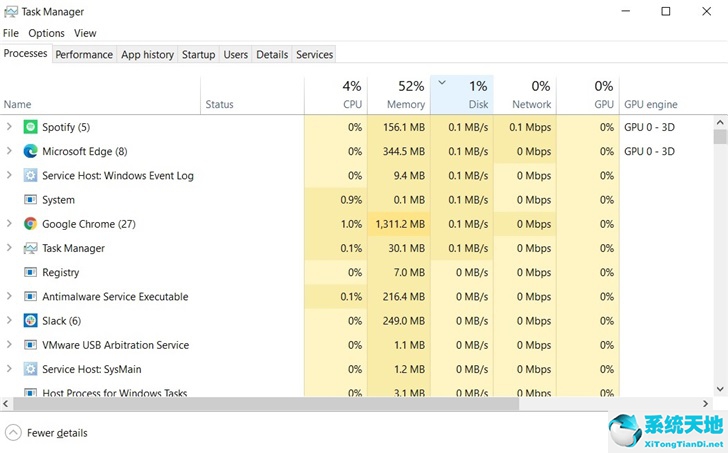The image size is (728, 453).
Task: Expand the Microsoft Edge (8) process group
Action: click(9, 150)
